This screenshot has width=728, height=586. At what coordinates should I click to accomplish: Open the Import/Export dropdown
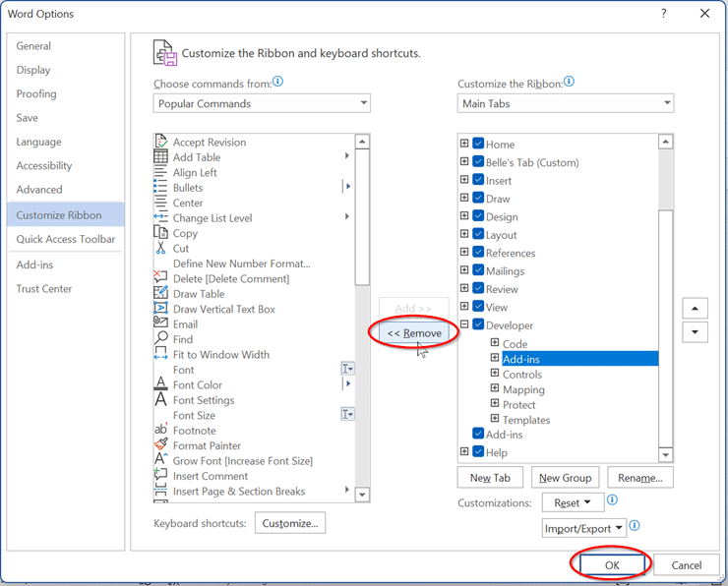(584, 528)
